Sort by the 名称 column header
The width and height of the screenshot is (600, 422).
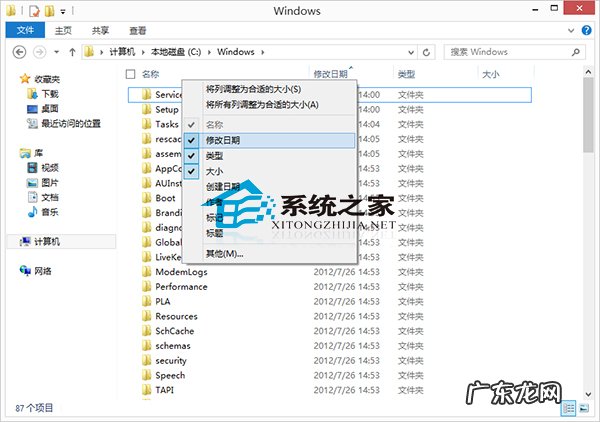[x=150, y=74]
